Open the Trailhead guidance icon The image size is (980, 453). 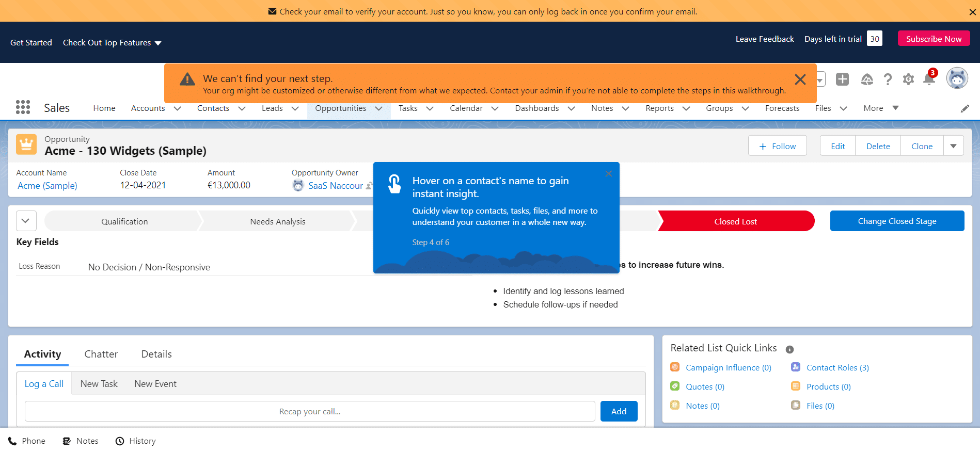point(867,79)
